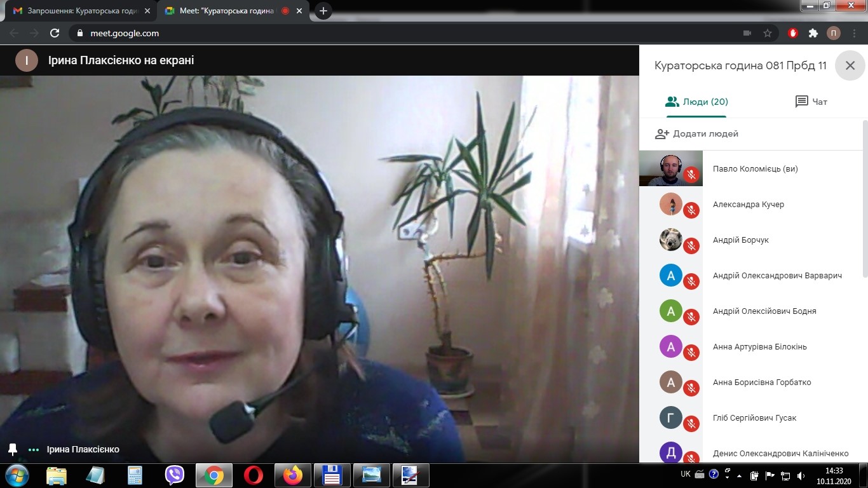The height and width of the screenshot is (488, 868).
Task: Select participant Гліб Сергійович Гусак name
Action: coord(754,418)
